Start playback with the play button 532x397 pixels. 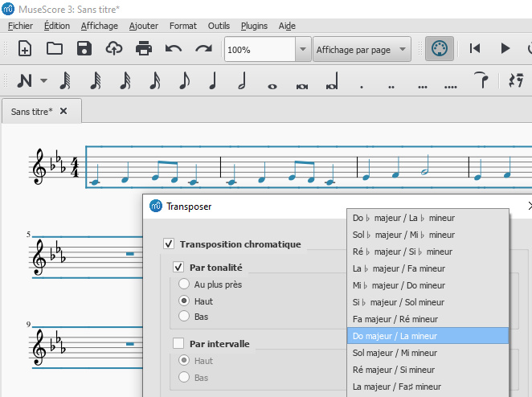(x=505, y=49)
